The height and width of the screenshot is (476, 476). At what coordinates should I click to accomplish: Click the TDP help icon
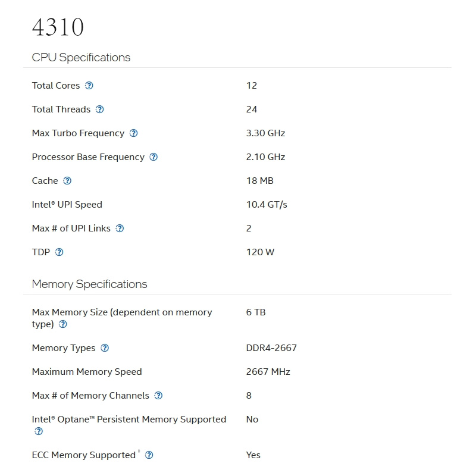(x=59, y=252)
